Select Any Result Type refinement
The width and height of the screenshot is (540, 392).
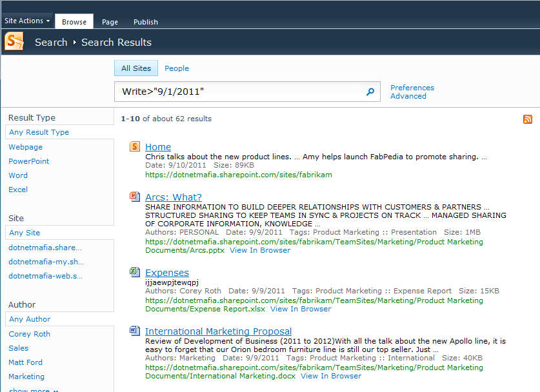tap(59, 132)
